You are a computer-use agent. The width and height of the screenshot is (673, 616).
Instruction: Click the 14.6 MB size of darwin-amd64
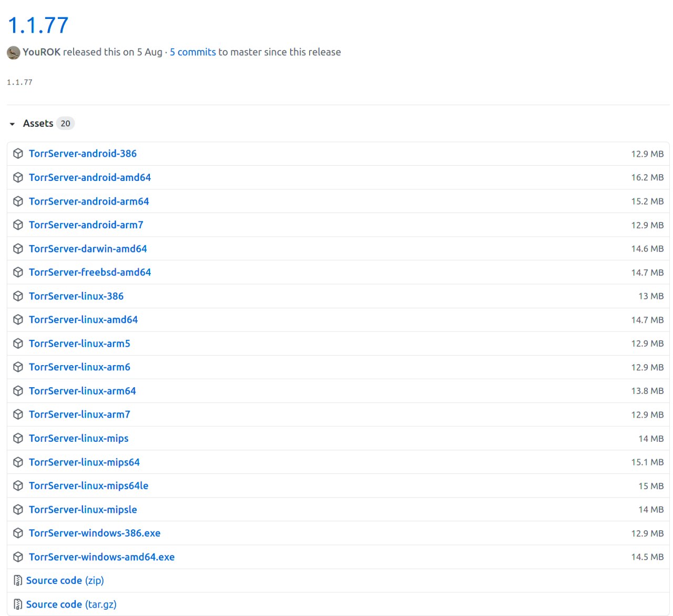point(647,249)
